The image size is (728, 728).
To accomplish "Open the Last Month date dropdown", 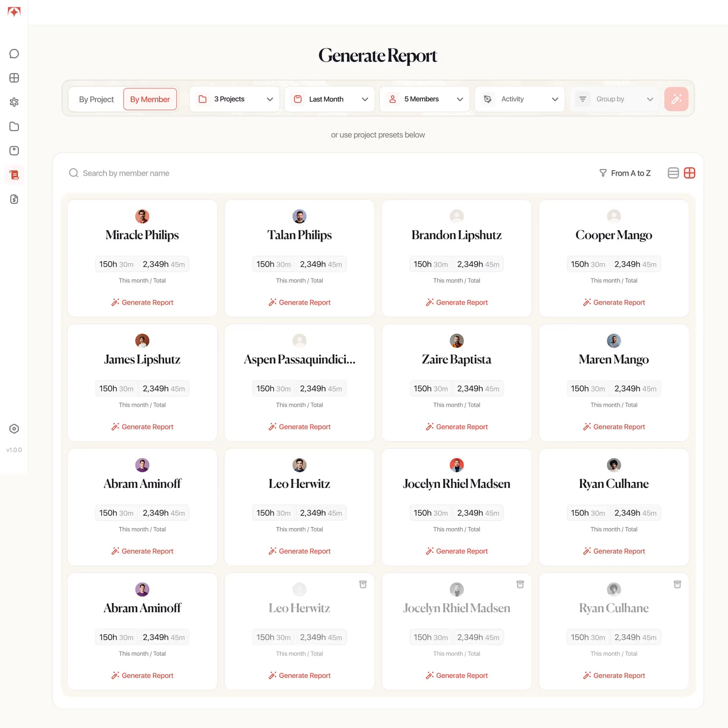I will [329, 99].
